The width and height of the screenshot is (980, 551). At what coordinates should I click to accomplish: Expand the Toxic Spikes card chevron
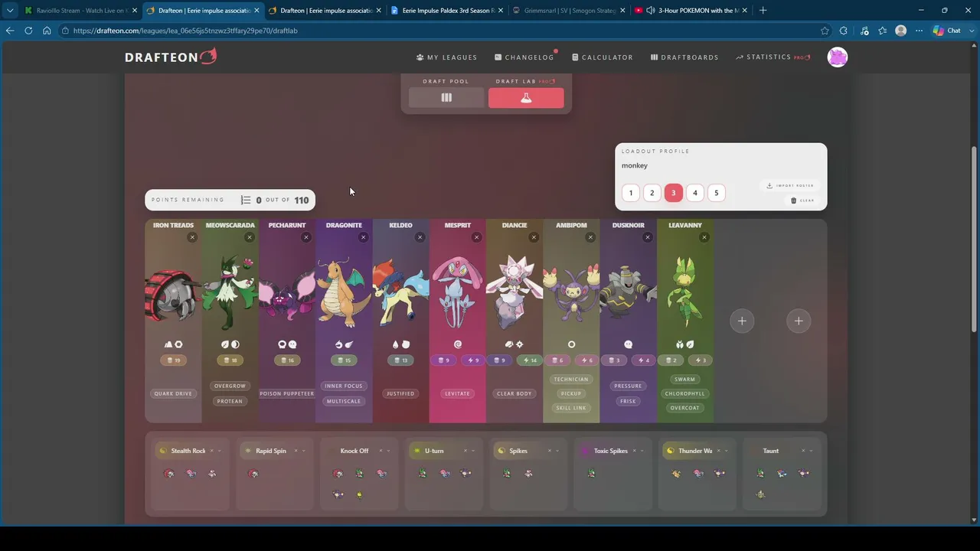click(642, 451)
